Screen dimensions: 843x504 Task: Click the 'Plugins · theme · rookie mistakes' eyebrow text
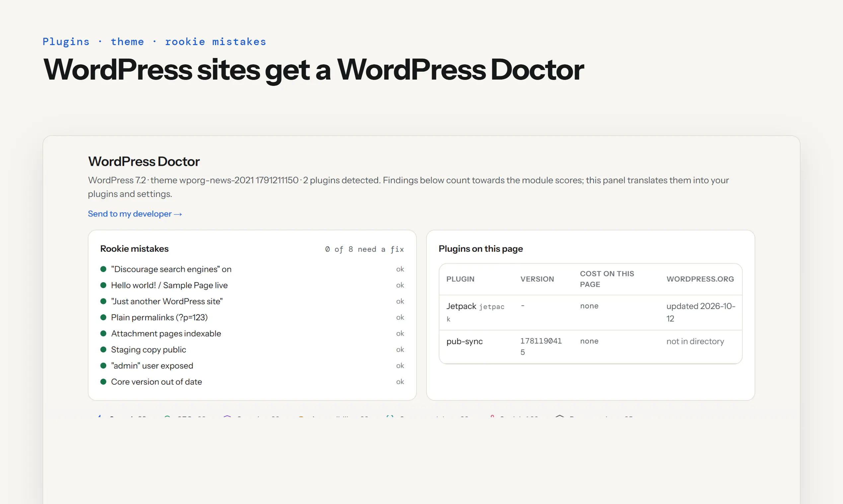click(x=154, y=41)
